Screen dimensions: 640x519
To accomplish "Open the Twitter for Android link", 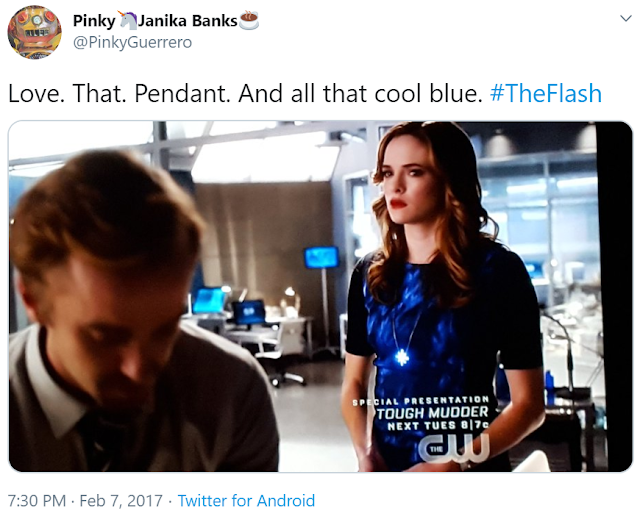I will pyautogui.click(x=246, y=500).
